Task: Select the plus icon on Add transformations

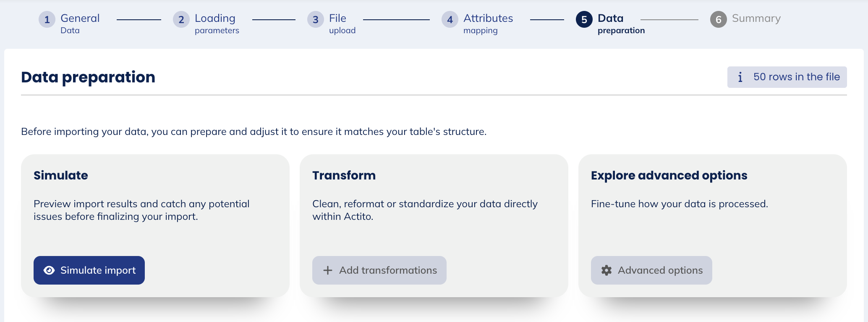Action: pos(327,270)
